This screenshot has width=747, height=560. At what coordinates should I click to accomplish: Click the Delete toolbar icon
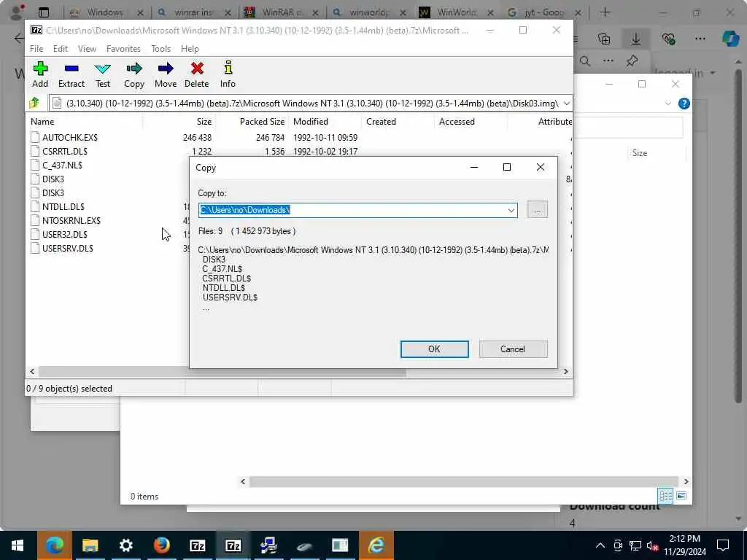click(x=197, y=74)
